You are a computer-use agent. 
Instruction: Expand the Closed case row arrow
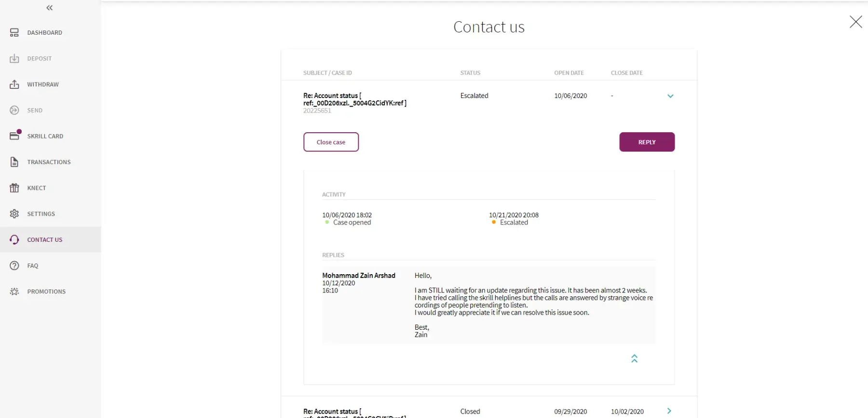pyautogui.click(x=669, y=411)
